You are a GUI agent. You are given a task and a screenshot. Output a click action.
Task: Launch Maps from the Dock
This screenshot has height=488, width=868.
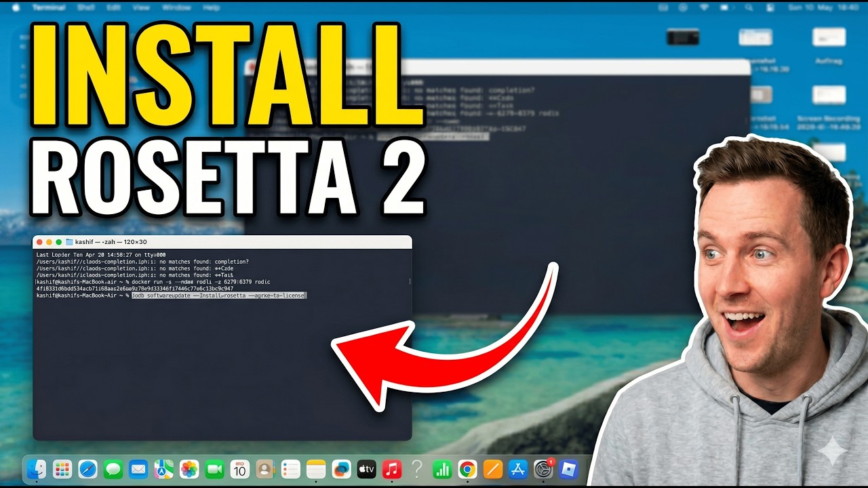(163, 468)
